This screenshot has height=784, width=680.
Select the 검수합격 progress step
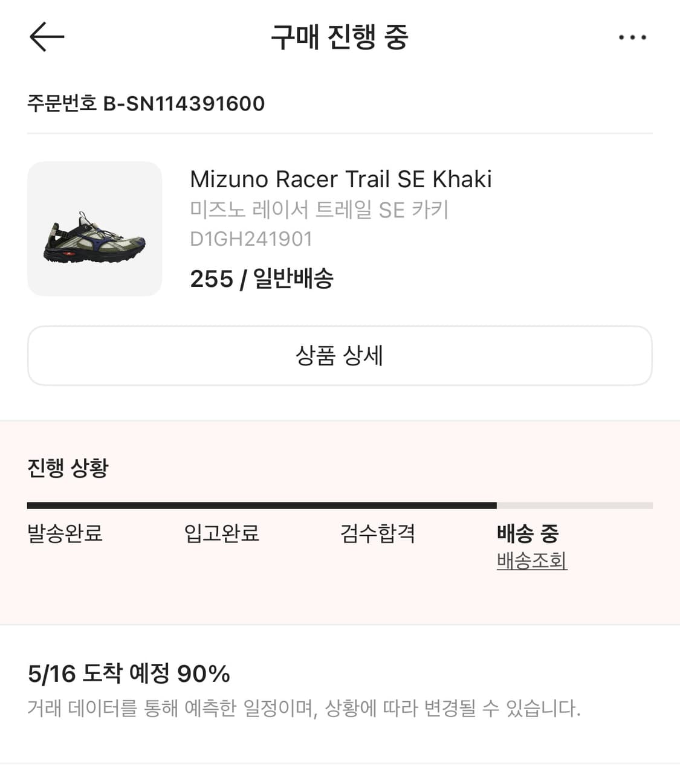378,533
